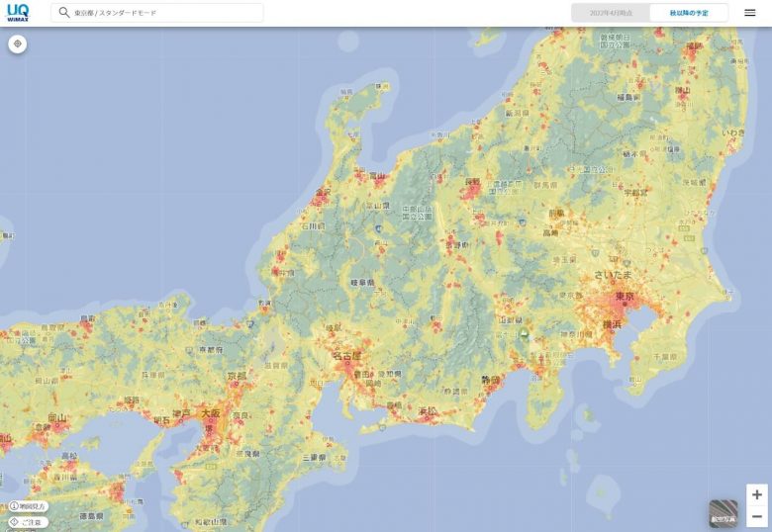Select the 2022年4月時点 tab
Viewport: 772px width, 532px height.
(611, 13)
